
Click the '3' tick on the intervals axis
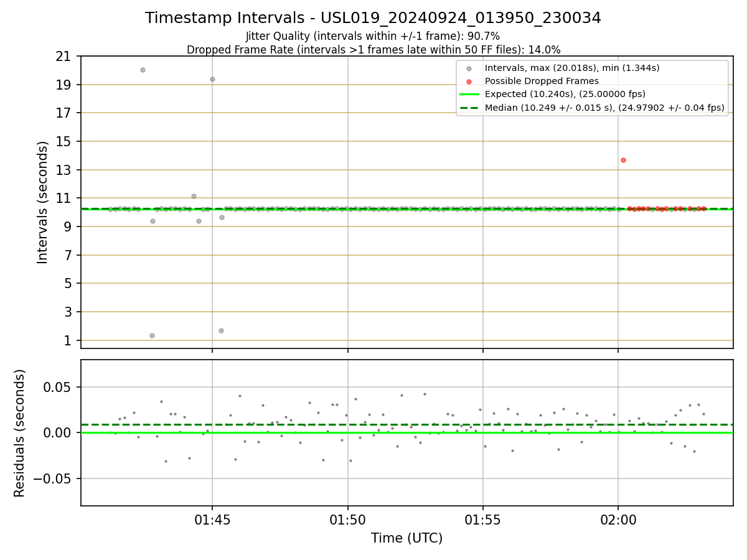(x=67, y=312)
